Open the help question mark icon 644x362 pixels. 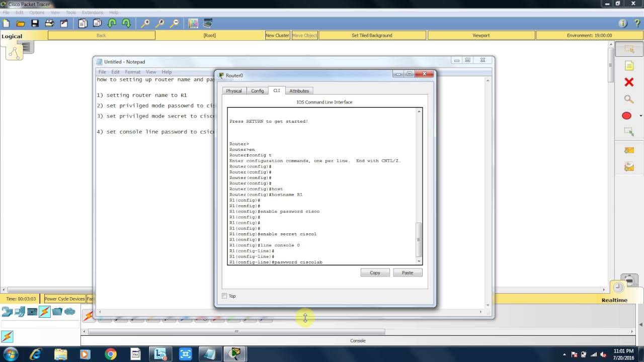coord(637,23)
